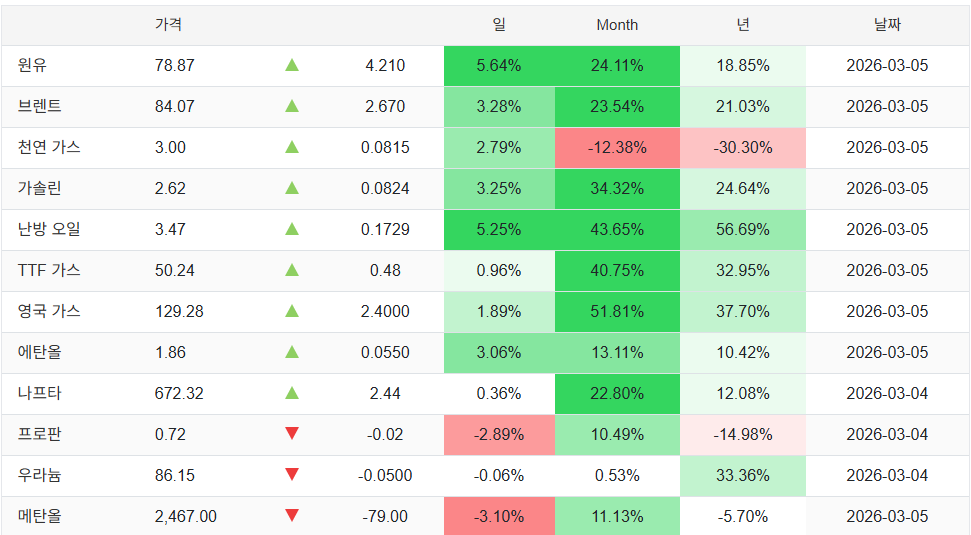This screenshot has width=971, height=535.
Task: Click the red down arrow for 우라늄
Action: click(292, 475)
